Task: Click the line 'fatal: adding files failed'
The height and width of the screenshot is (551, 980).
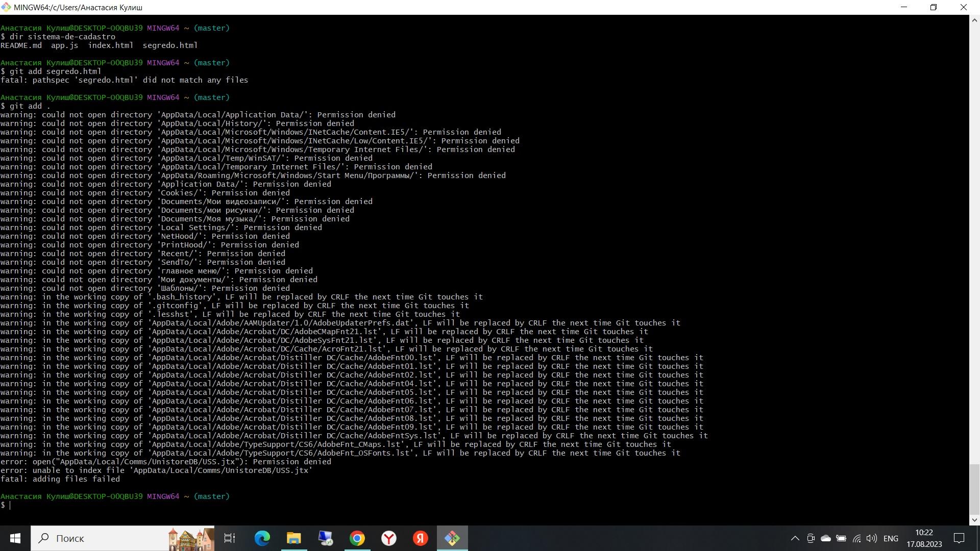Action: (x=60, y=479)
